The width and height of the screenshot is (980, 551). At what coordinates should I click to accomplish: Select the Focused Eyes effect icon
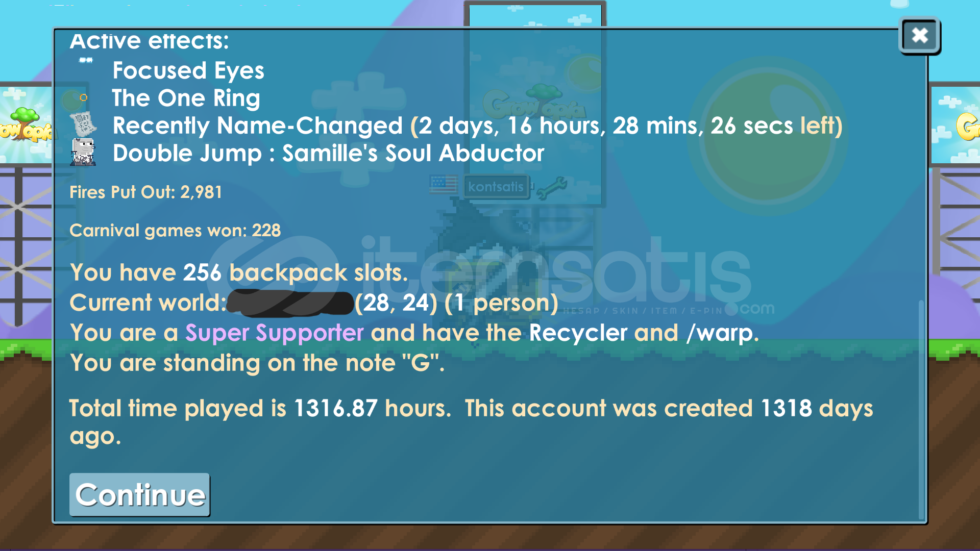pyautogui.click(x=86, y=60)
